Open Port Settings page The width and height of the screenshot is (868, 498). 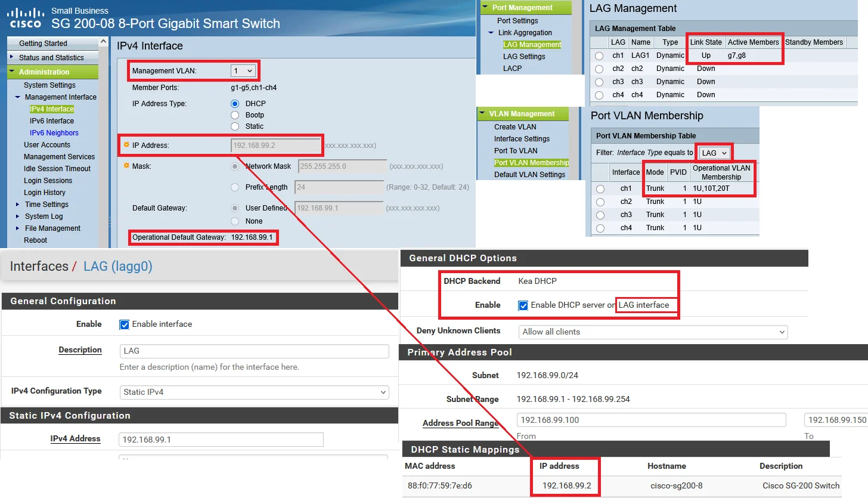pos(517,21)
